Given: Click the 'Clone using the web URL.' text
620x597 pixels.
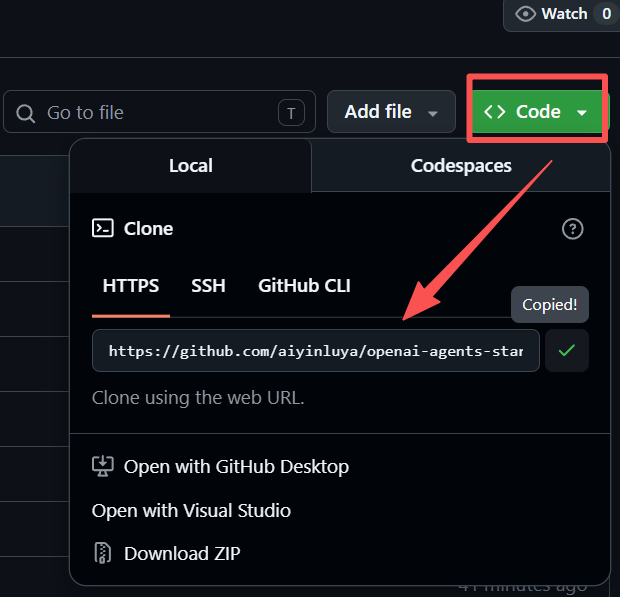Looking at the screenshot, I should [x=198, y=398].
